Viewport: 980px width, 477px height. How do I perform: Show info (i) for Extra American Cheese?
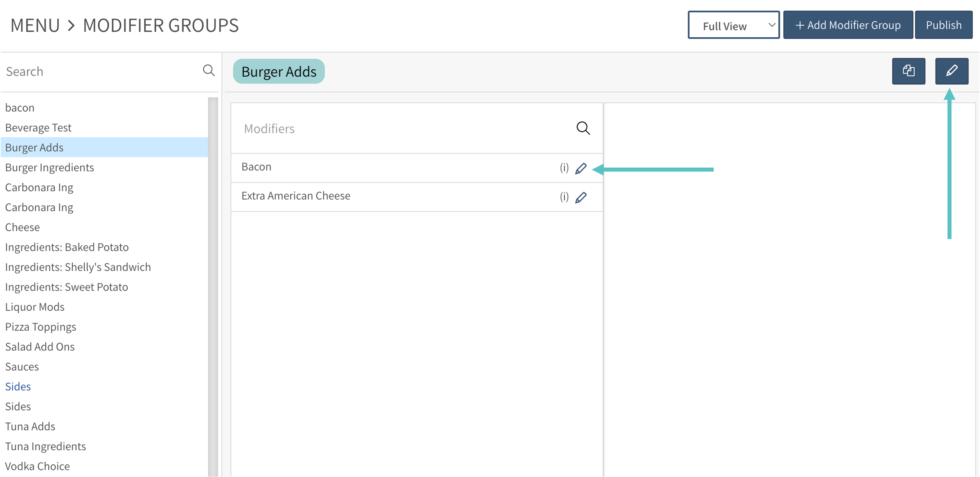[564, 196]
